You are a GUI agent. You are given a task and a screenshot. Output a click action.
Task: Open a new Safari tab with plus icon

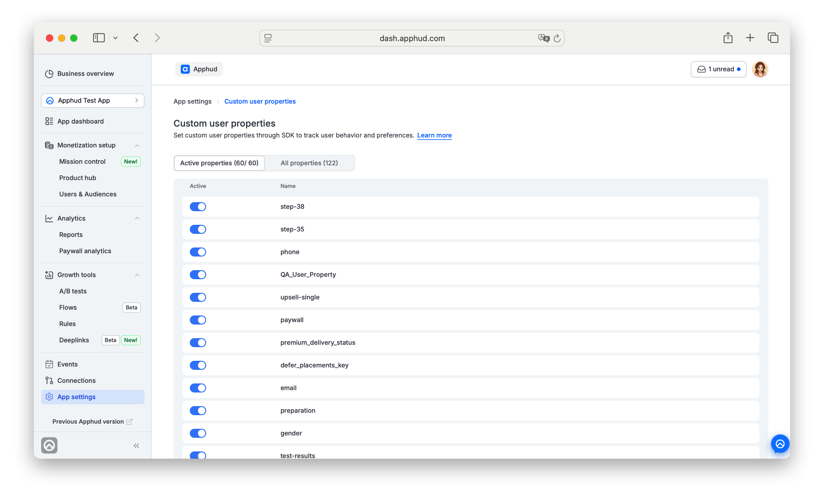click(750, 38)
